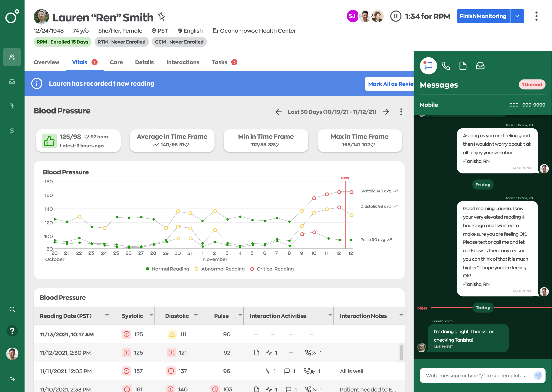Open the phone call icon in messages panel
The width and height of the screenshot is (552, 392).
point(446,66)
